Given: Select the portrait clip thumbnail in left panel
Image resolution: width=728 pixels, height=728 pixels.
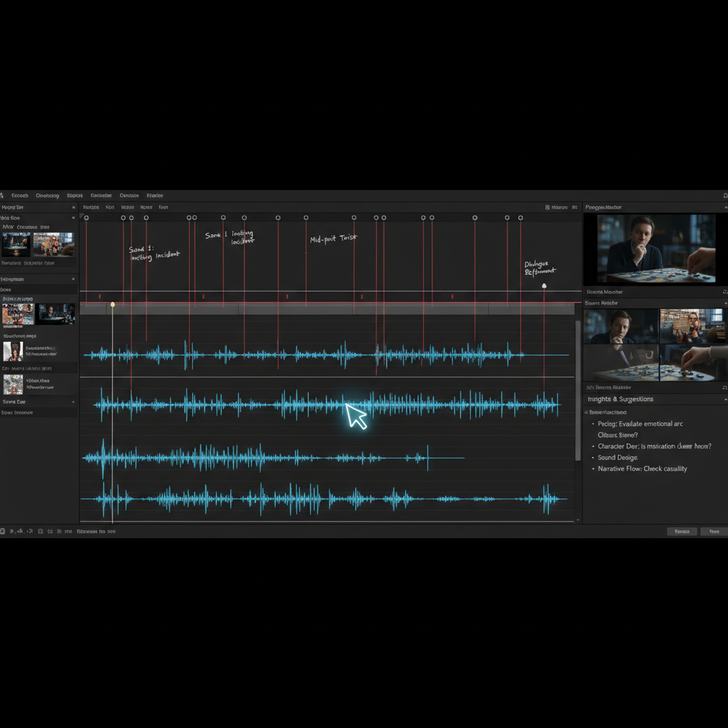Looking at the screenshot, I should (x=13, y=351).
